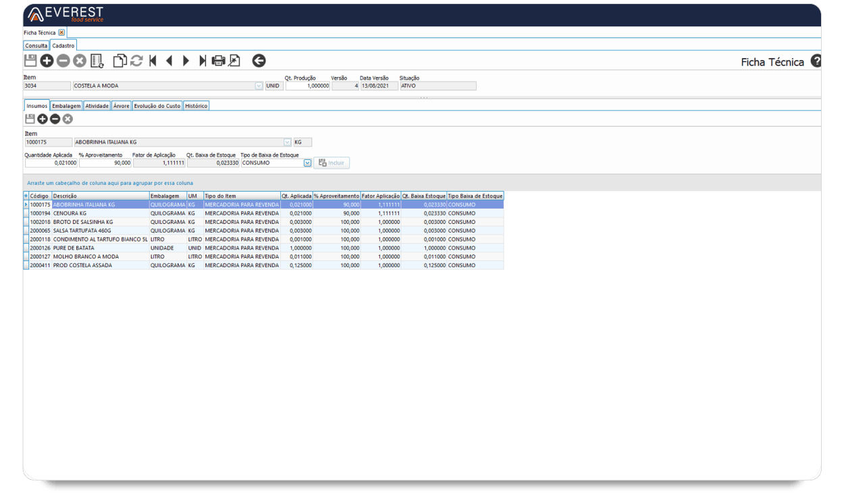The width and height of the screenshot is (844, 504).
Task: Go to last record icon
Action: point(203,61)
